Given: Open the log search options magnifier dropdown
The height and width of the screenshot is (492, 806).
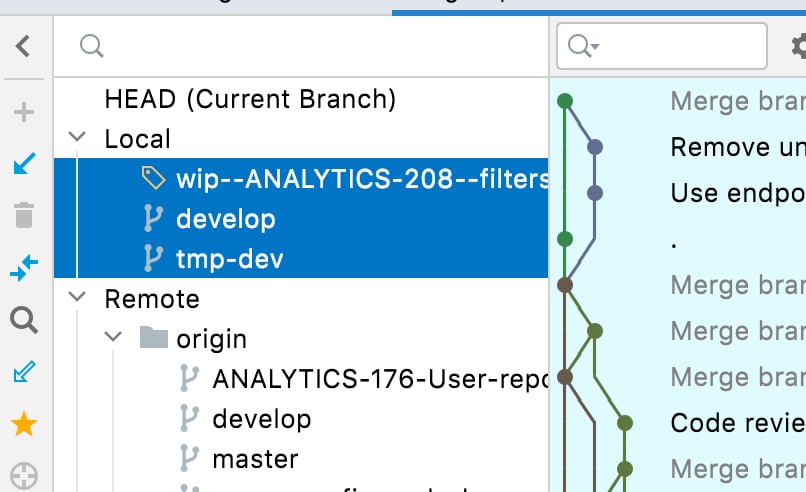Looking at the screenshot, I should click(x=583, y=46).
